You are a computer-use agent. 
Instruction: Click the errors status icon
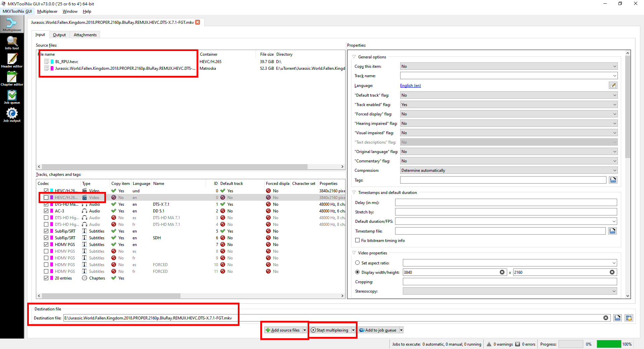[518, 344]
